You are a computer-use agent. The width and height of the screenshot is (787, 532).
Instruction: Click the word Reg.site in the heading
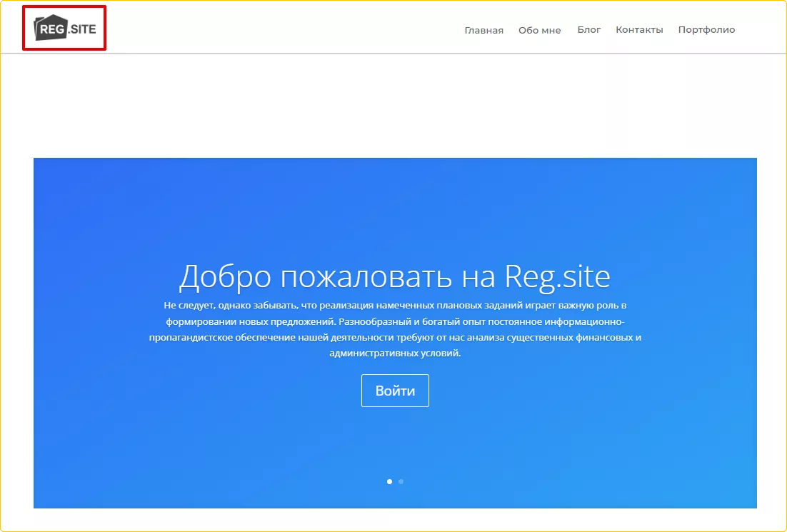[x=557, y=276]
